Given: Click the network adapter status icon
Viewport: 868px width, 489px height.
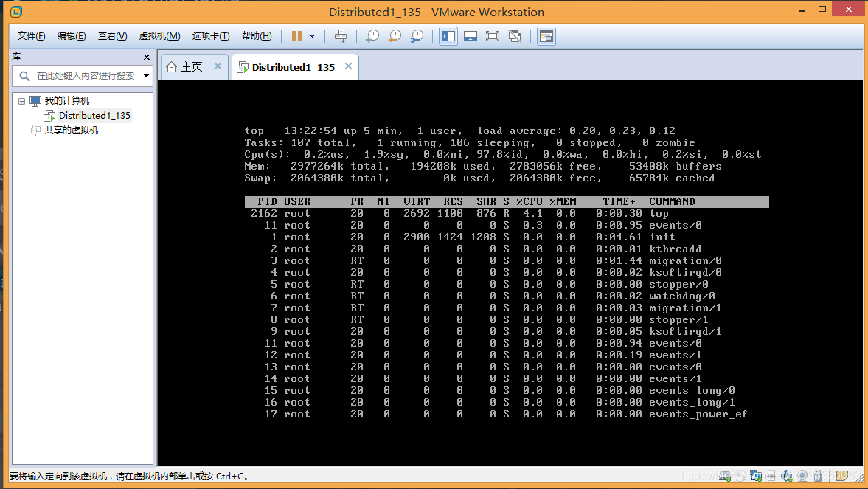Looking at the screenshot, I should pos(756,476).
